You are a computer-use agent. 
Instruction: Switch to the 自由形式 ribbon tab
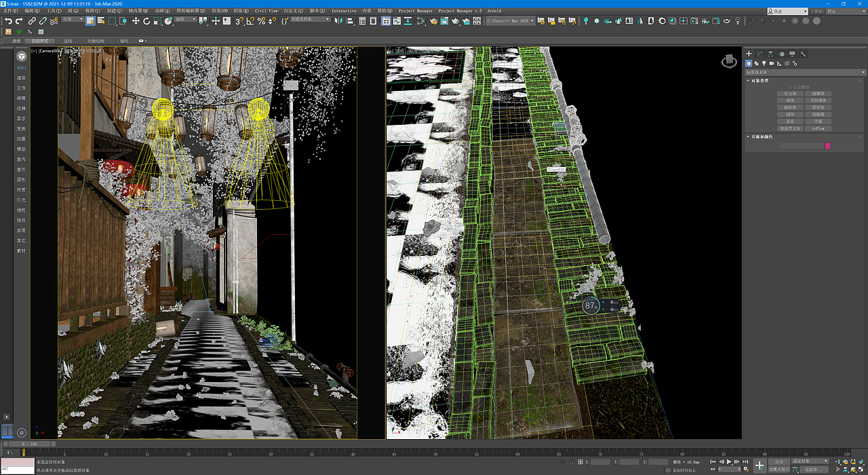(x=40, y=41)
